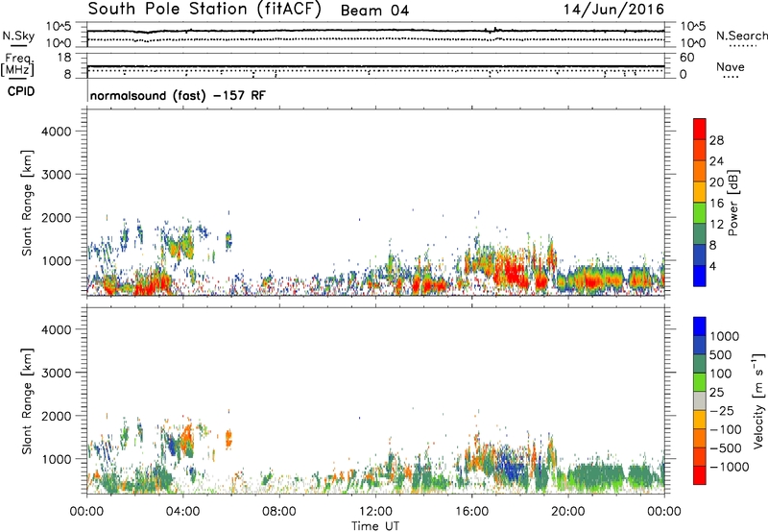Image resolution: width=768 pixels, height=532 pixels.
Task: Click '3000' on velocity panel range axis
Action: [57, 373]
